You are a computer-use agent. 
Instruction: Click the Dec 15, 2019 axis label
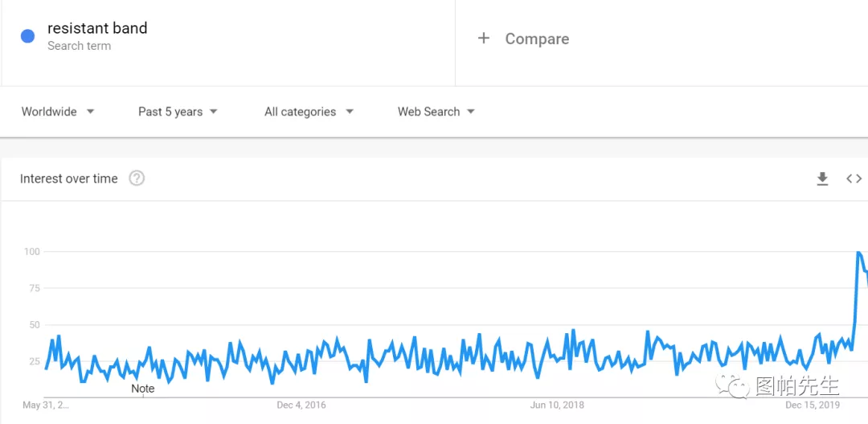coord(812,405)
